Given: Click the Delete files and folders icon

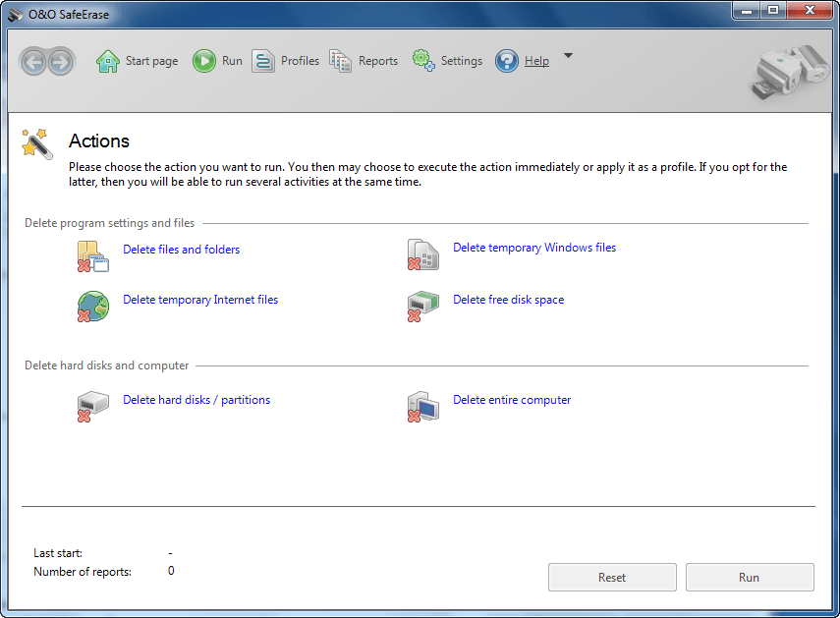Looking at the screenshot, I should 92,255.
